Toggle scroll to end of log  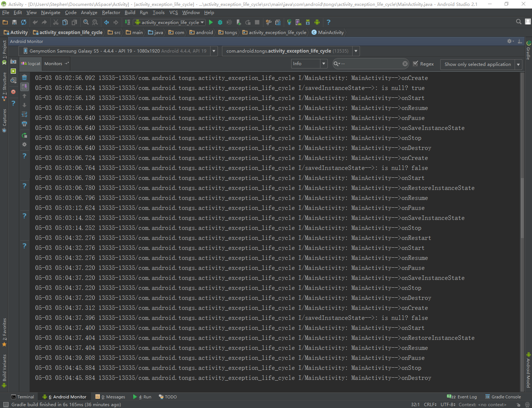(x=24, y=87)
